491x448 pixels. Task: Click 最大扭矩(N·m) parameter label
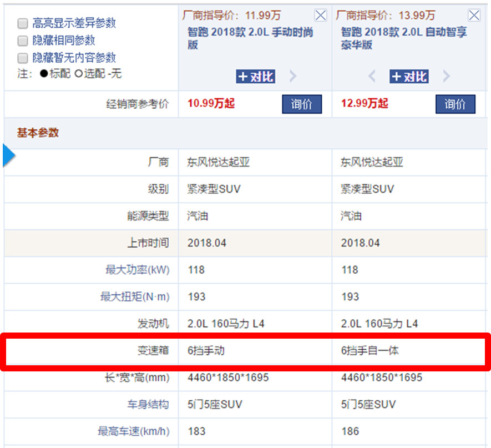tap(135, 297)
